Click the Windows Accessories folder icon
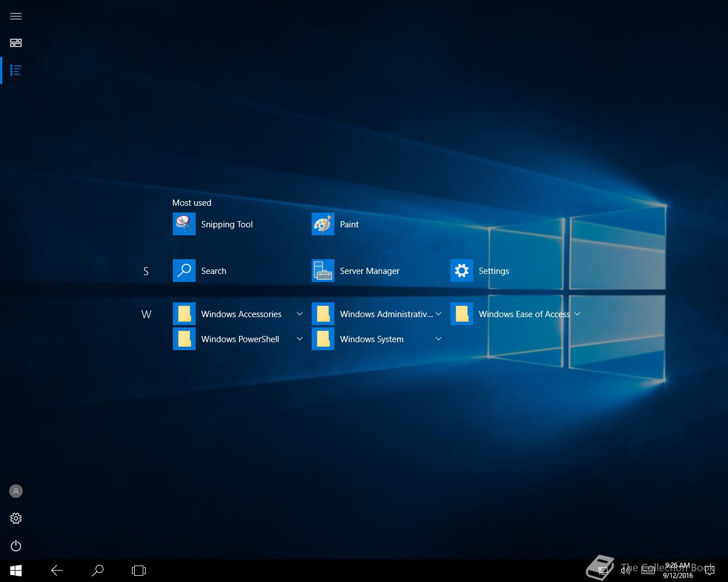 [184, 314]
